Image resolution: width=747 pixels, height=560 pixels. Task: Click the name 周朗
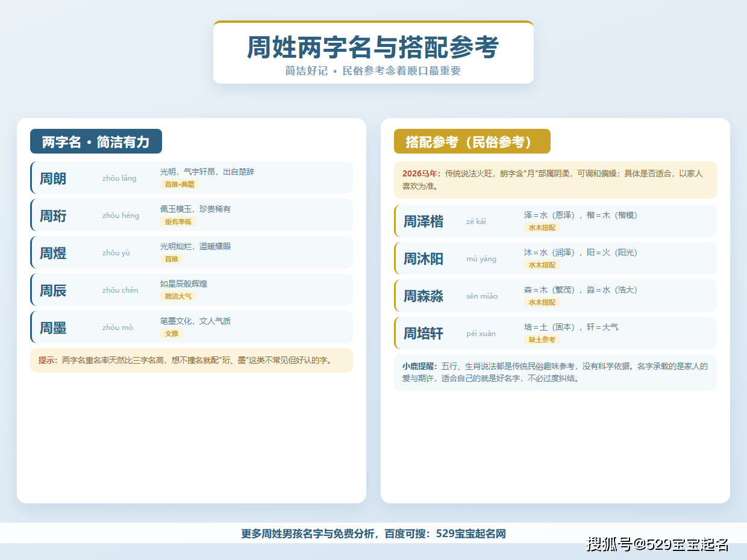(x=53, y=179)
